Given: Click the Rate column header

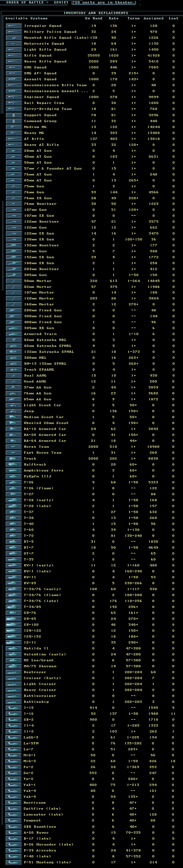Looking at the screenshot, I should tap(114, 18).
